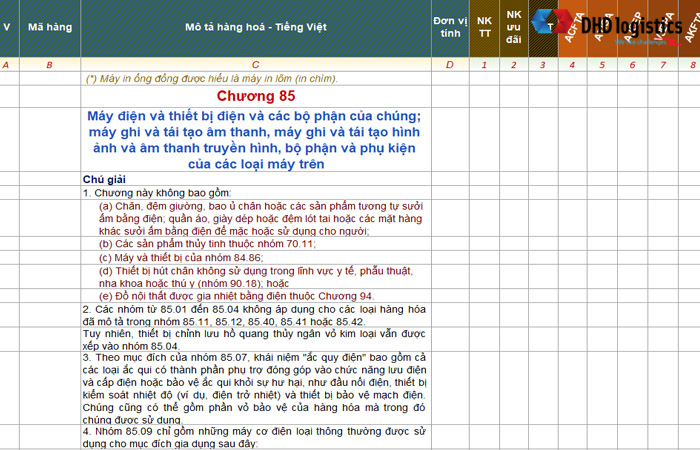Image resolution: width=700 pixels, height=450 pixels.
Task: Select the '(e) Đồ nội thất' row
Action: [256, 296]
